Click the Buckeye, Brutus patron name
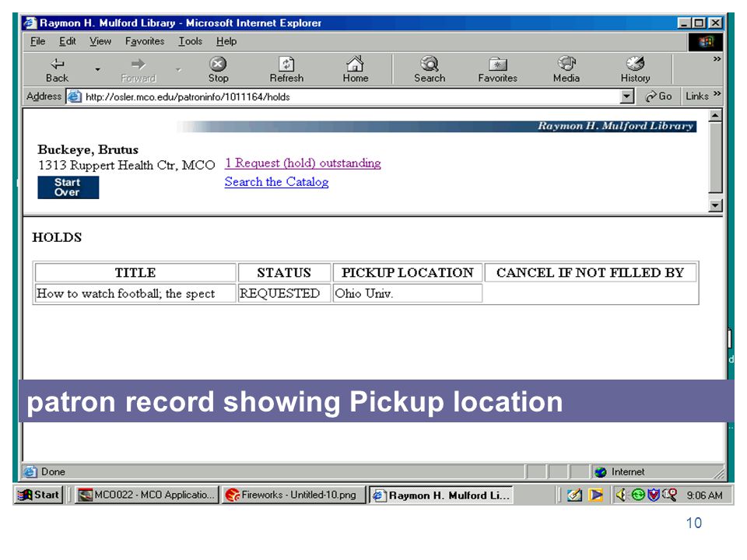The image size is (747, 560). point(88,149)
